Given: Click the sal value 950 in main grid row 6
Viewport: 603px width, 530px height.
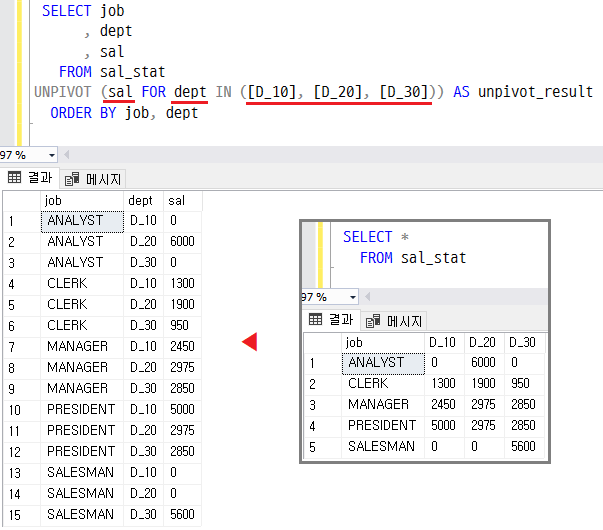Looking at the screenshot, I should click(x=182, y=326).
